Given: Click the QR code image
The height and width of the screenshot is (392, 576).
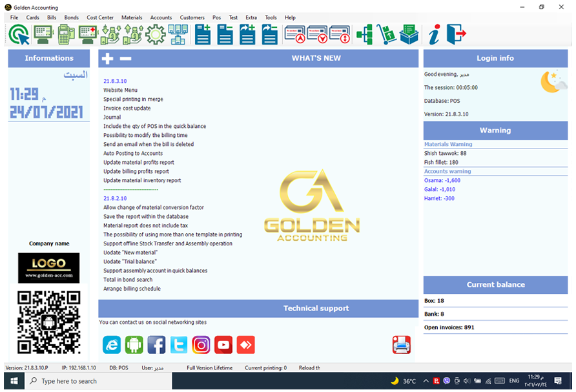Looking at the screenshot, I should 48,322.
